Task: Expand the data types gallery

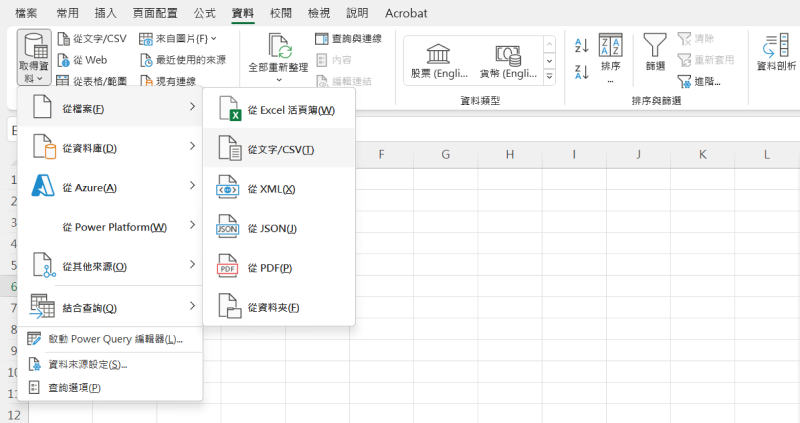Action: point(549,76)
